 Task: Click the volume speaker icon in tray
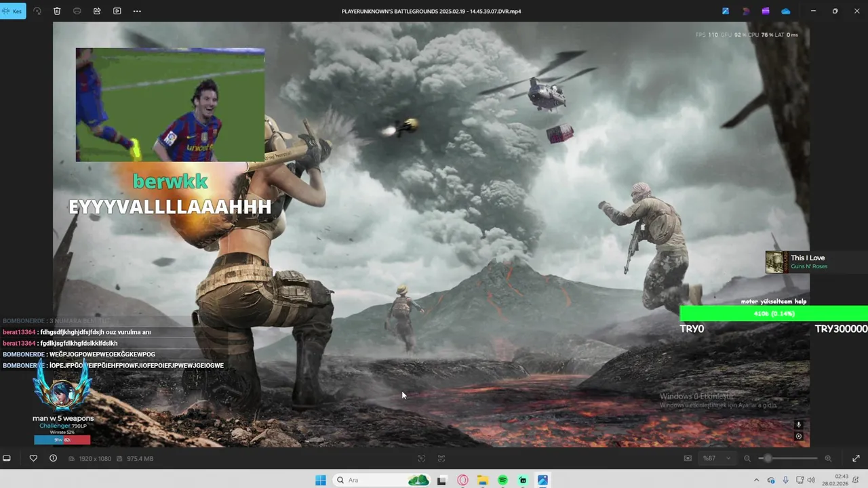point(811,480)
